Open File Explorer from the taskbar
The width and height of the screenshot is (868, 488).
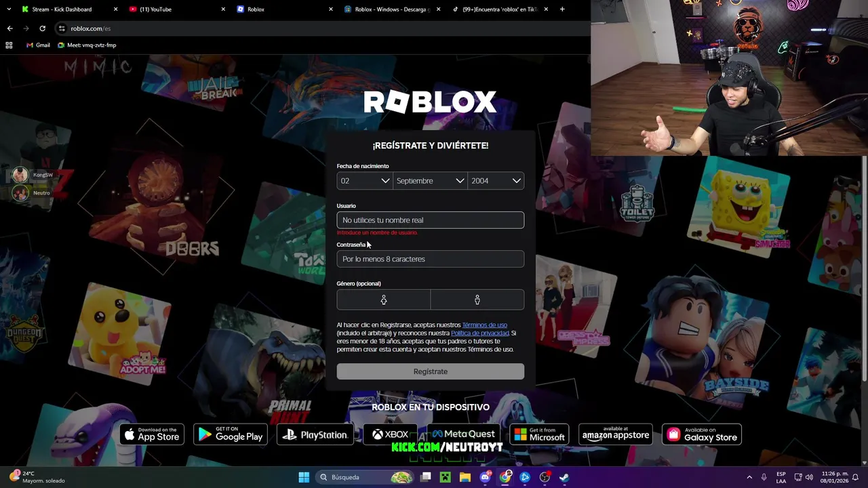pyautogui.click(x=465, y=477)
